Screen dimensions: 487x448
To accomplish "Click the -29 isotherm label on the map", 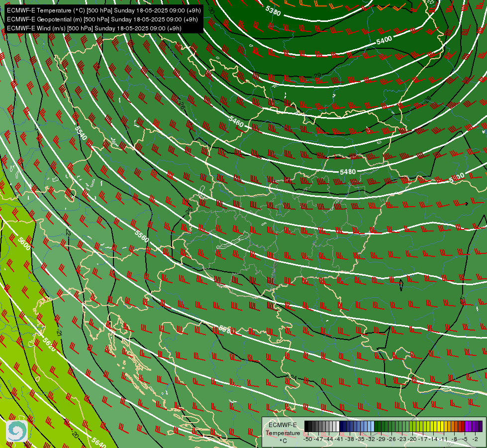I will [317, 76].
